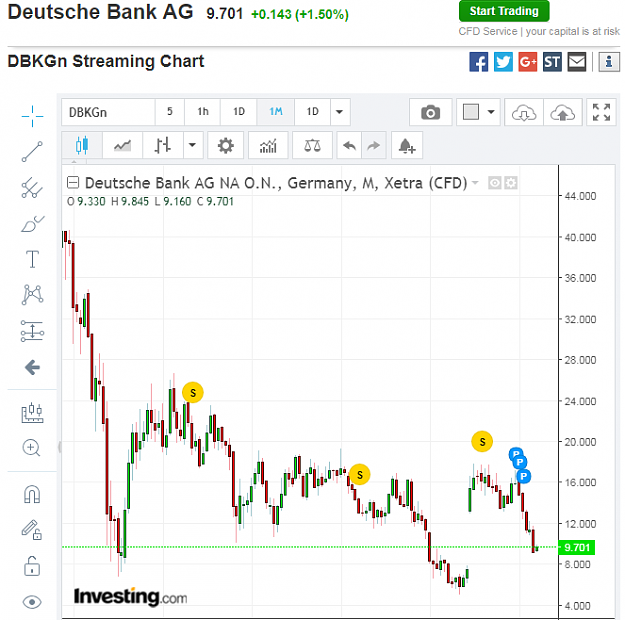Select the XABCD pattern tool
Screen dimensions: 625x620
coord(32,295)
